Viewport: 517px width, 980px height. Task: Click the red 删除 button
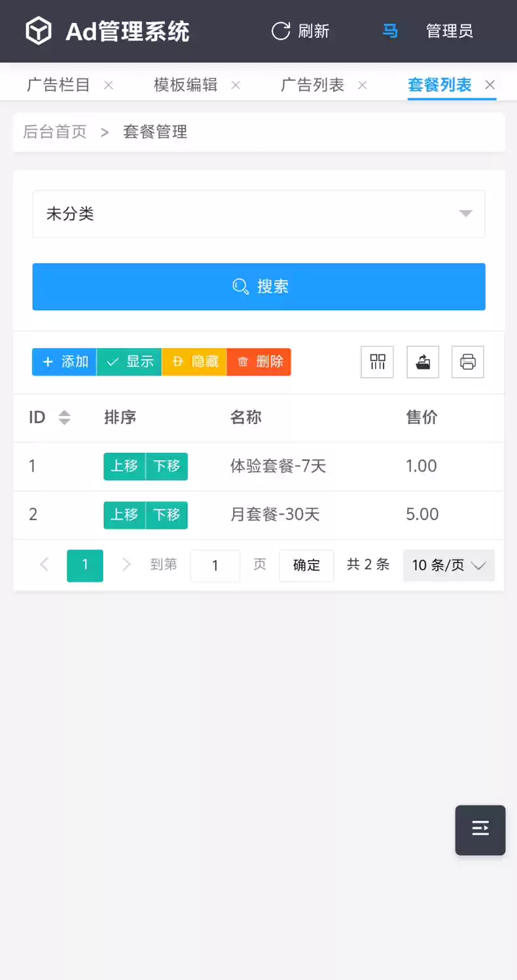[x=259, y=362]
